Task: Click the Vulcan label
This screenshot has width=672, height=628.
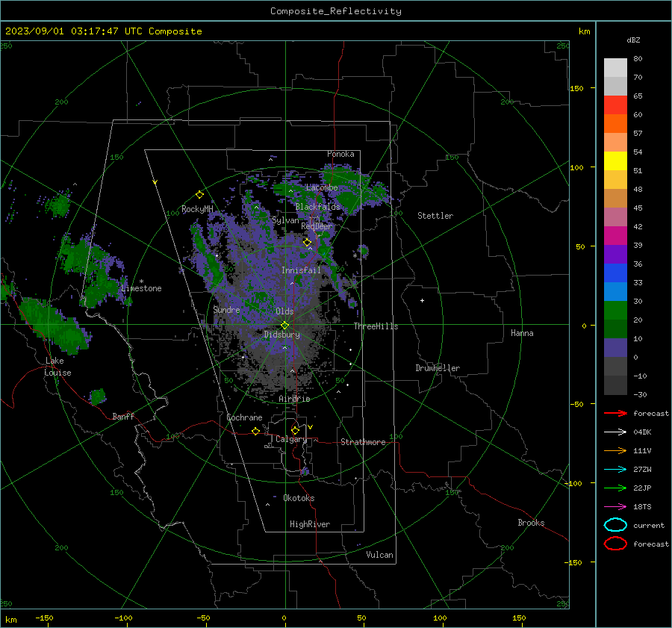Action: pos(379,555)
